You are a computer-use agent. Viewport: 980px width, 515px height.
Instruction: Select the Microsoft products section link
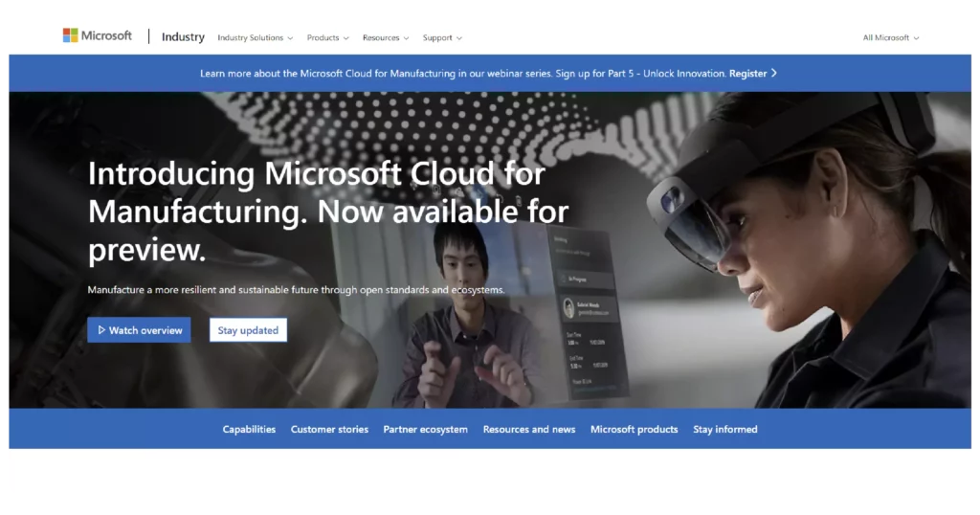tap(634, 430)
